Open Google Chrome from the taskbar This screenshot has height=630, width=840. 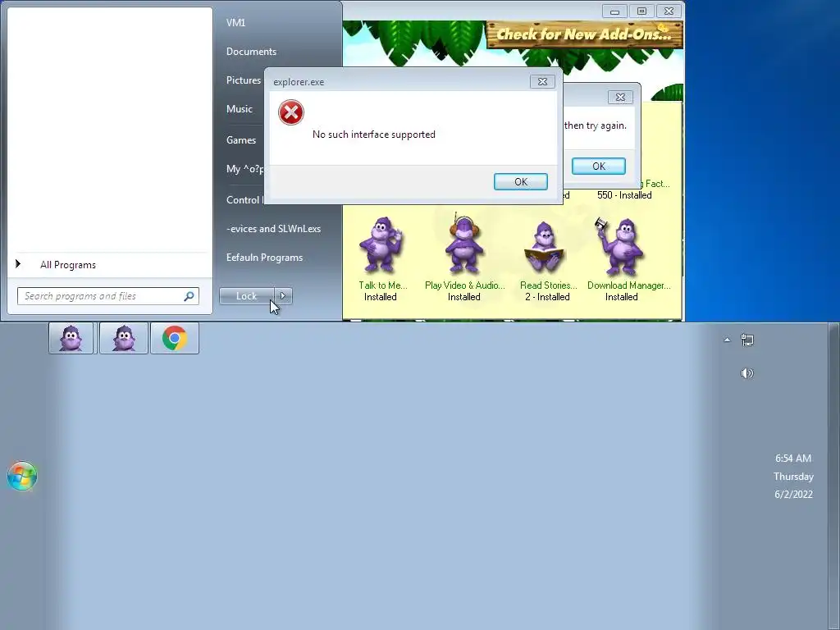point(175,338)
